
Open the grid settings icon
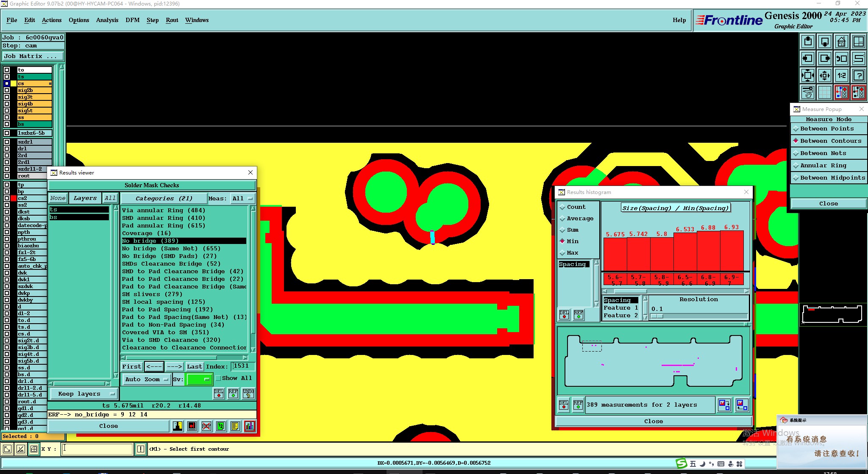click(x=824, y=92)
